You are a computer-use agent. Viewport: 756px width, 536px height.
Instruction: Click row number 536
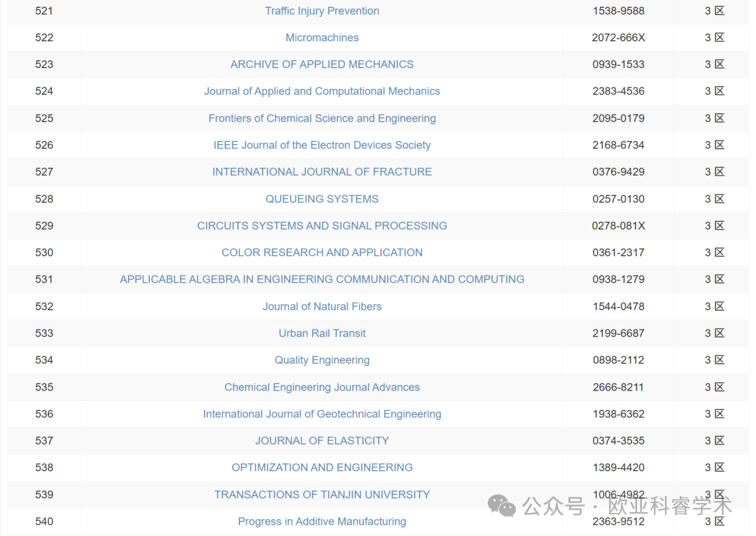[x=44, y=414]
